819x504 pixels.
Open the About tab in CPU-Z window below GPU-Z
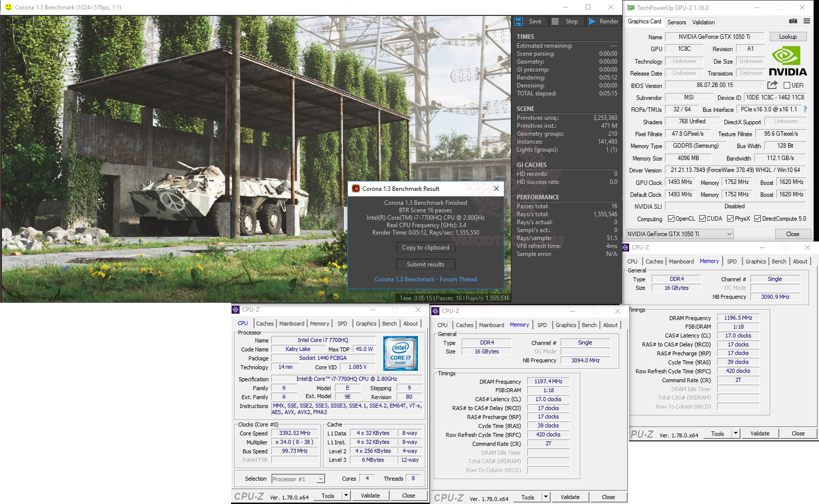point(800,261)
